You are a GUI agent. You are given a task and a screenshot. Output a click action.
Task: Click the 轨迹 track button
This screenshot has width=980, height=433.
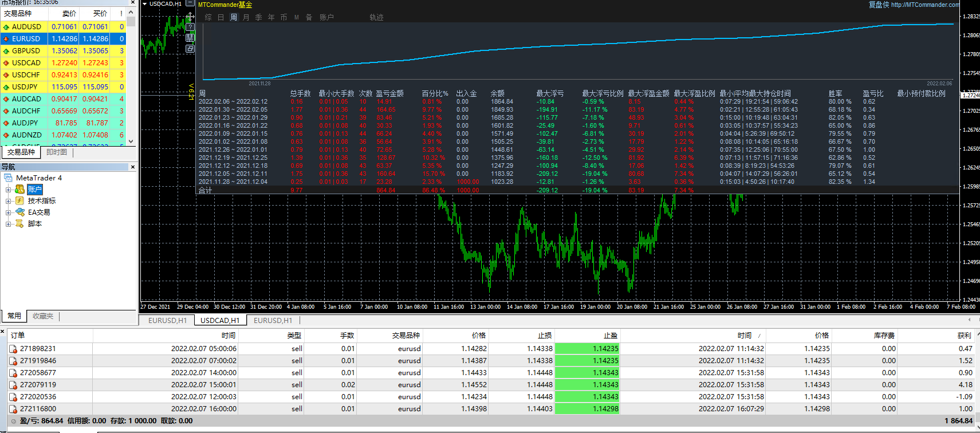pyautogui.click(x=376, y=17)
